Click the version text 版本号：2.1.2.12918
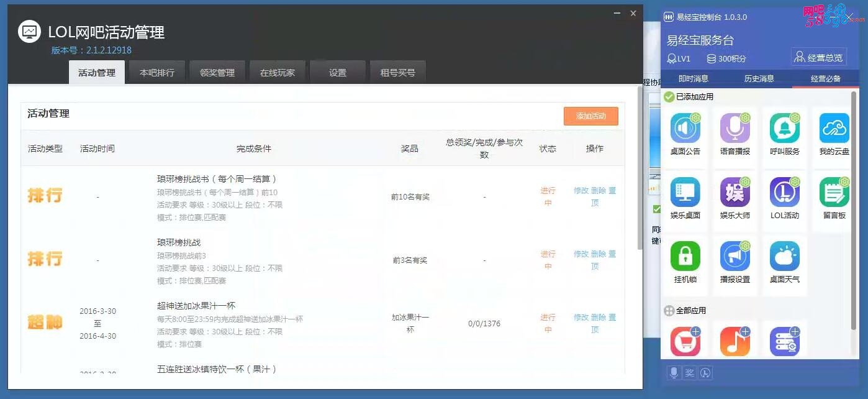This screenshot has width=868, height=399. pyautogui.click(x=91, y=50)
